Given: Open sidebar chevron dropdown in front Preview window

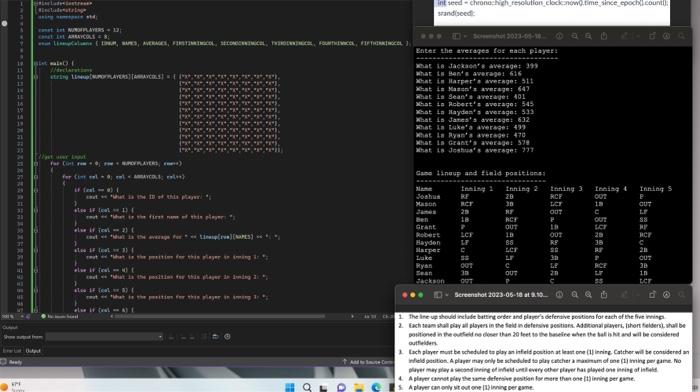Looking at the screenshot, I should tap(446, 295).
